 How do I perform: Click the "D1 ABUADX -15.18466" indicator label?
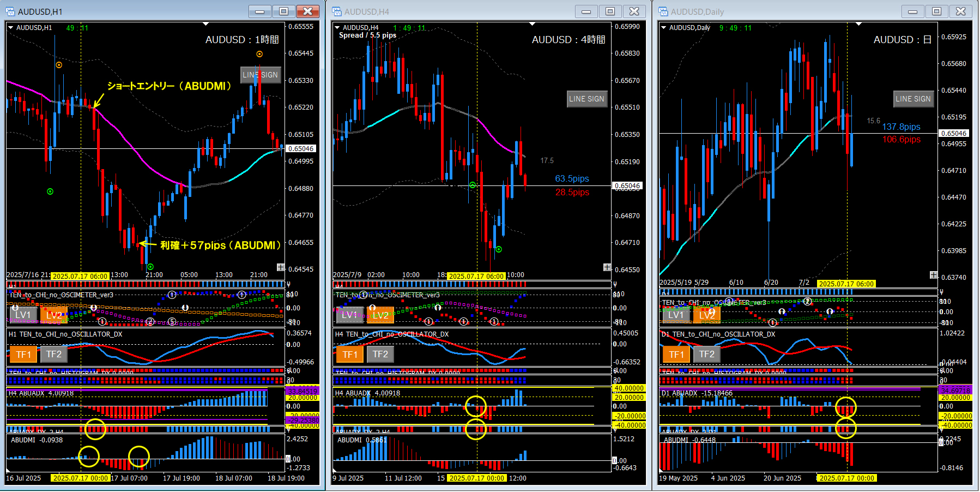(x=697, y=393)
